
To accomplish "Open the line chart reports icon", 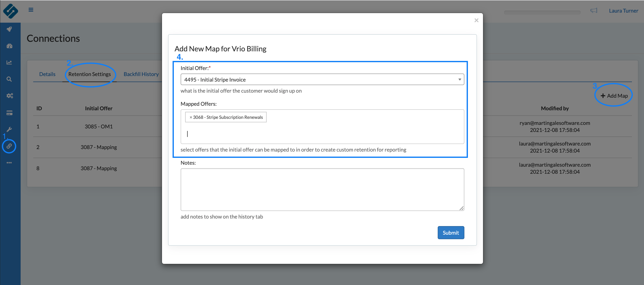I will [9, 62].
